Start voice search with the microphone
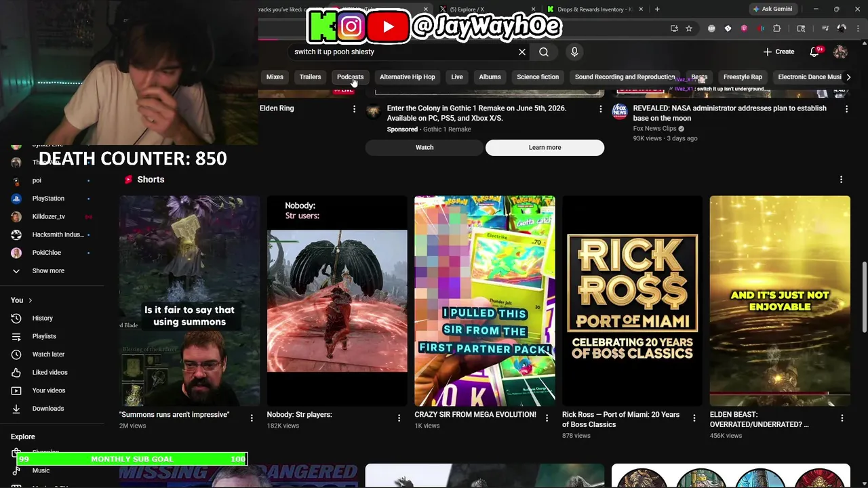 tap(574, 52)
